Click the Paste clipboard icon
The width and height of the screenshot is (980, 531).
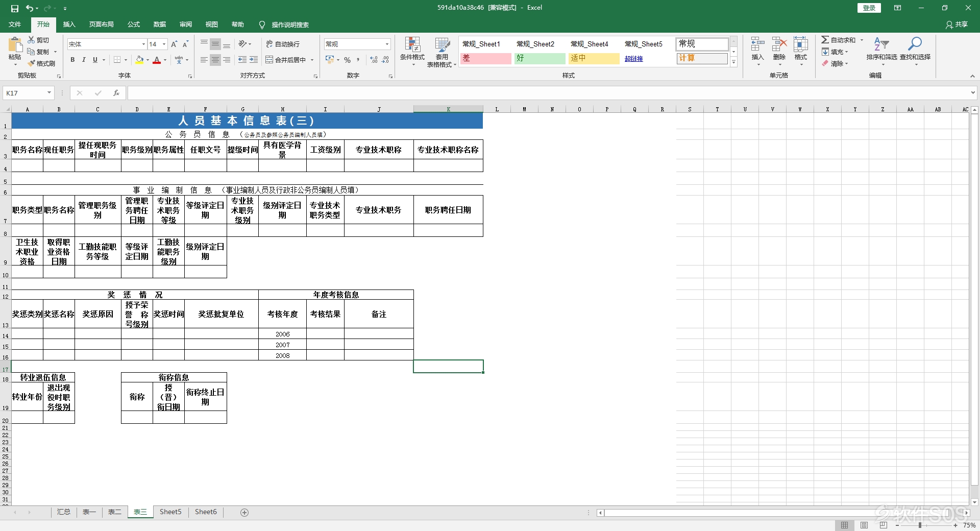pos(15,45)
